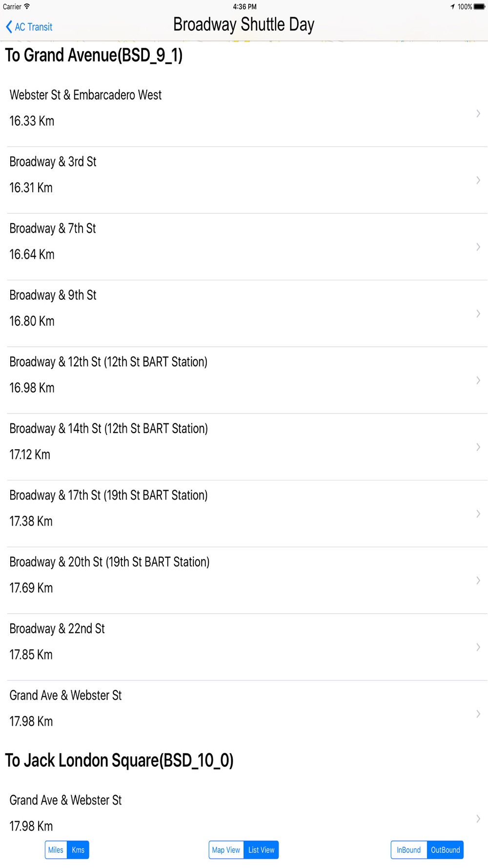Open chevron for Webster St & Embarcadero West

pos(478,113)
